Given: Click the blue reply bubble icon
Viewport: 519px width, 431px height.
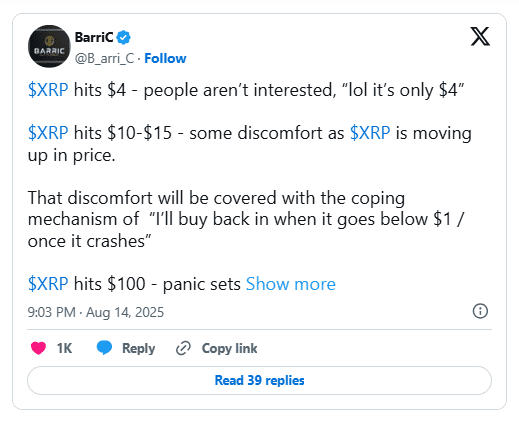Looking at the screenshot, I should (104, 348).
